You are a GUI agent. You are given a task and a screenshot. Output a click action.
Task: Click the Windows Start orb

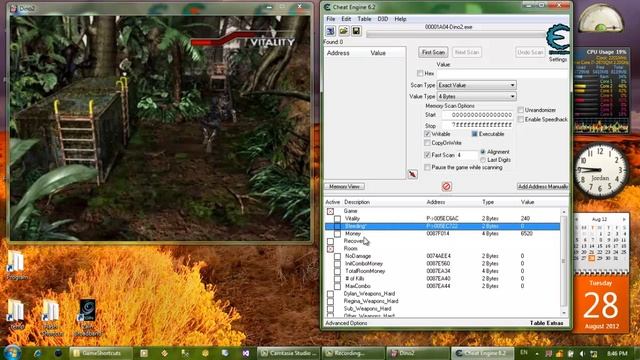point(11,353)
